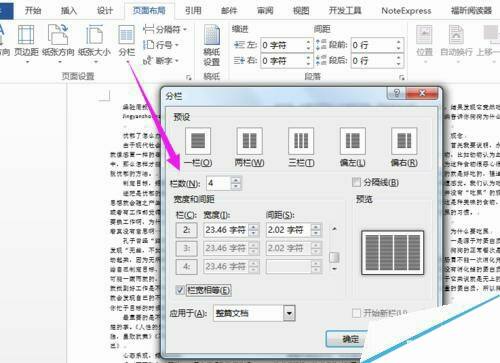Click column 2 宽度 field 23.46 字符

click(x=226, y=230)
